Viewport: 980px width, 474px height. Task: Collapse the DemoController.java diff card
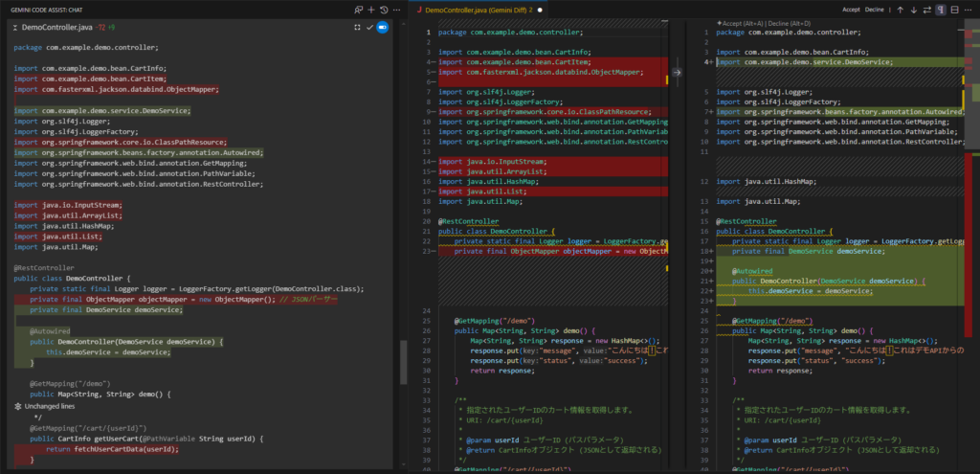[15, 28]
